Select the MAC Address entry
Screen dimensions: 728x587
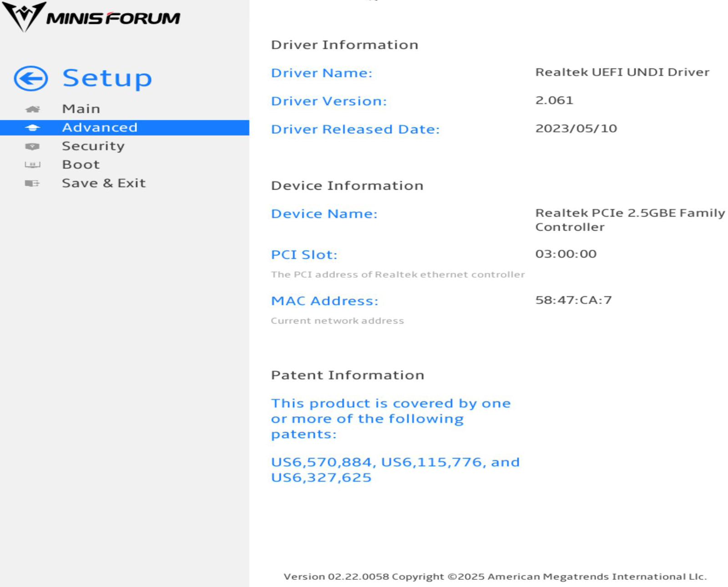(325, 301)
